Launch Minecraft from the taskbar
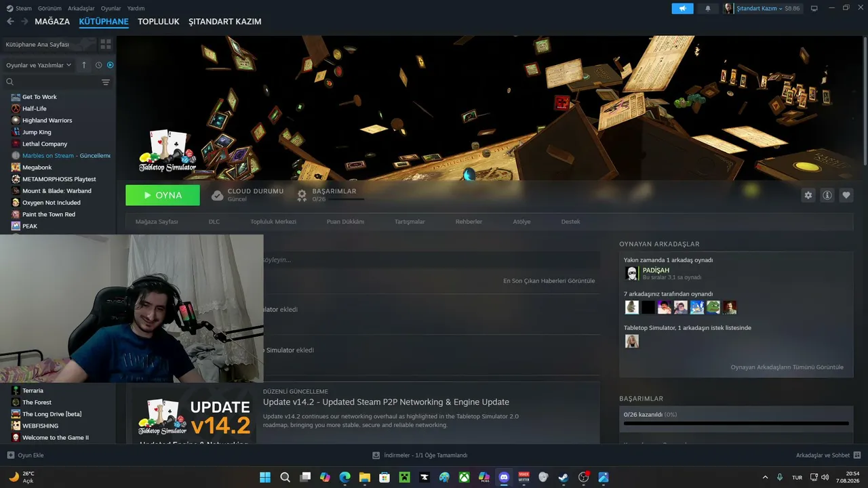This screenshot has height=488, width=868. coord(404,477)
